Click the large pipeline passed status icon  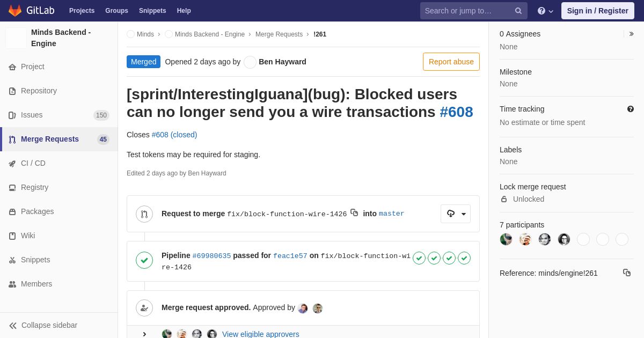click(x=144, y=260)
